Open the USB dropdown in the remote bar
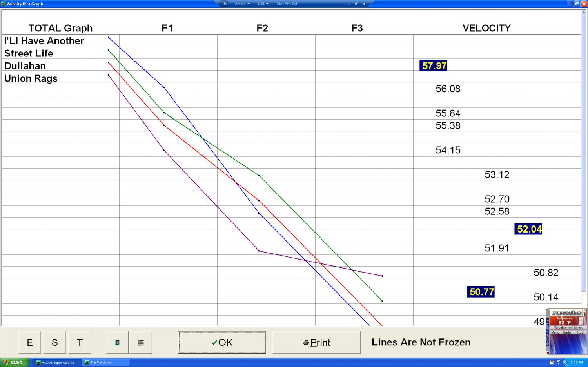The width and height of the screenshot is (588, 367). point(263,4)
